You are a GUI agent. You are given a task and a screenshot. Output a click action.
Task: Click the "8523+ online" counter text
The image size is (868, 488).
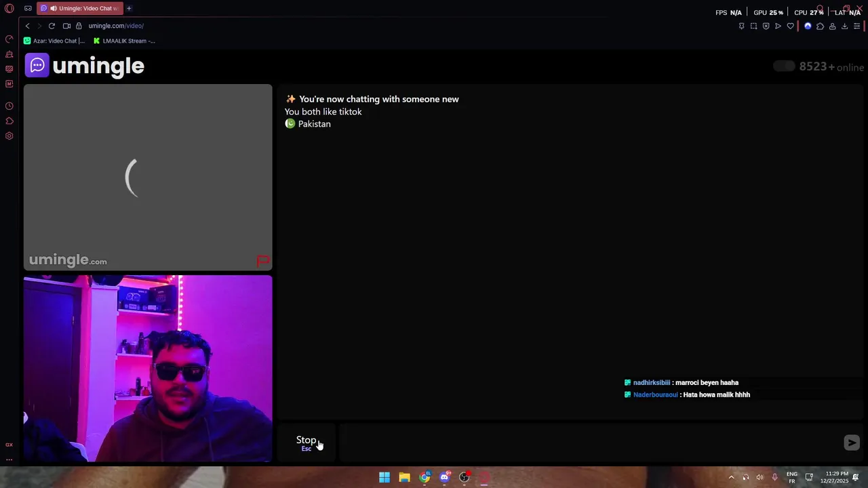click(831, 66)
